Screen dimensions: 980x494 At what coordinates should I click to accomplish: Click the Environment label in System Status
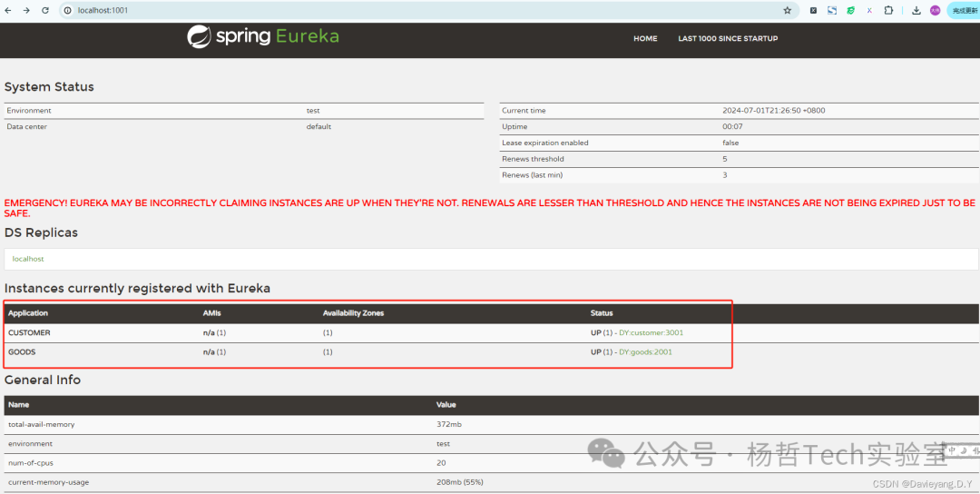pyautogui.click(x=29, y=111)
